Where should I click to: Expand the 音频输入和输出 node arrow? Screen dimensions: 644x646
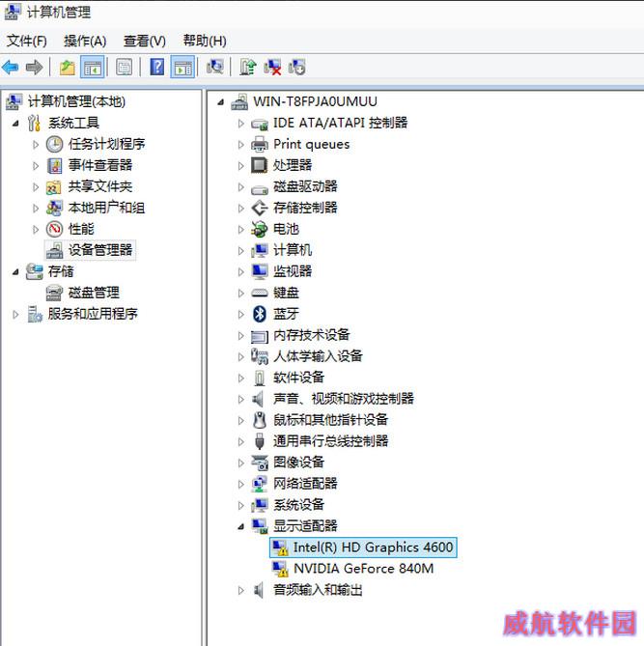click(241, 590)
